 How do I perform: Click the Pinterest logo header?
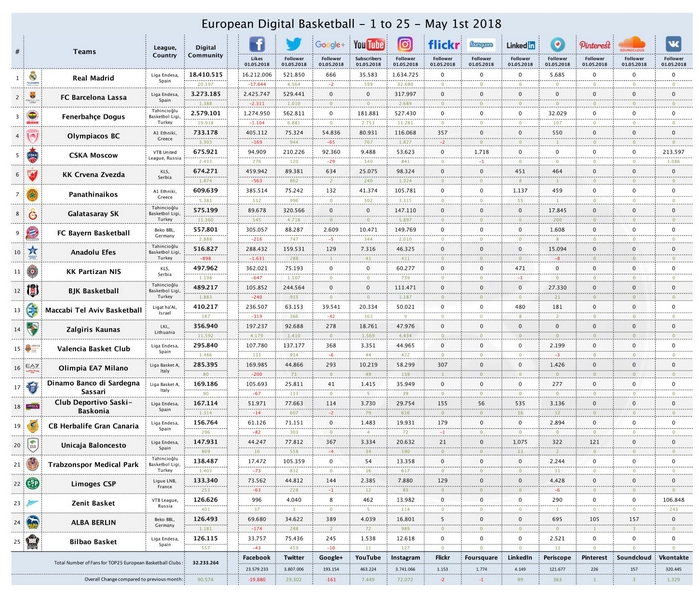pyautogui.click(x=594, y=45)
